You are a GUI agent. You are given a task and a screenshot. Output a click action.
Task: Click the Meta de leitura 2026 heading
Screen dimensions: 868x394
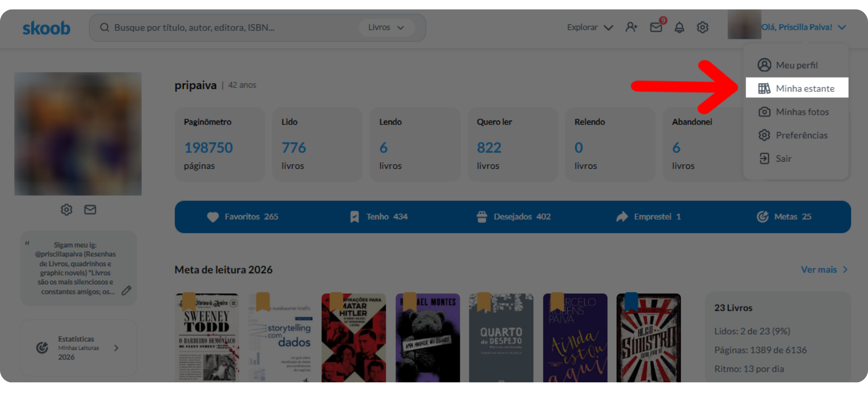(224, 270)
